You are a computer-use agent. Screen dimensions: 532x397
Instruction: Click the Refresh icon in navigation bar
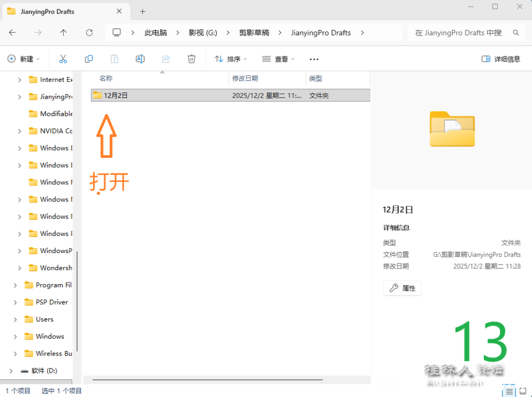(89, 33)
